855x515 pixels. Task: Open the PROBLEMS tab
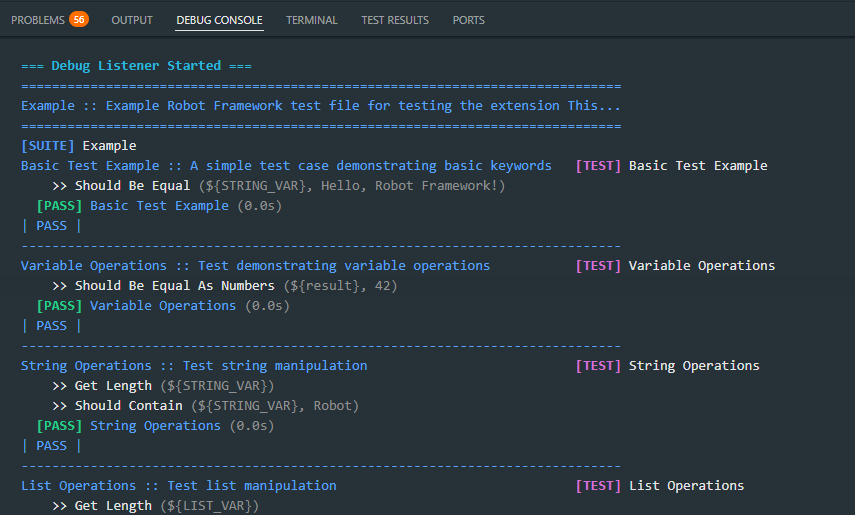pos(38,20)
